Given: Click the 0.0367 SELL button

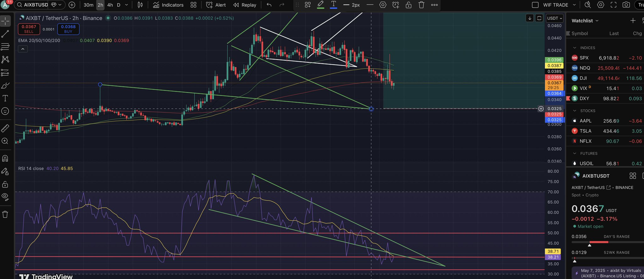Looking at the screenshot, I should click(x=29, y=29).
